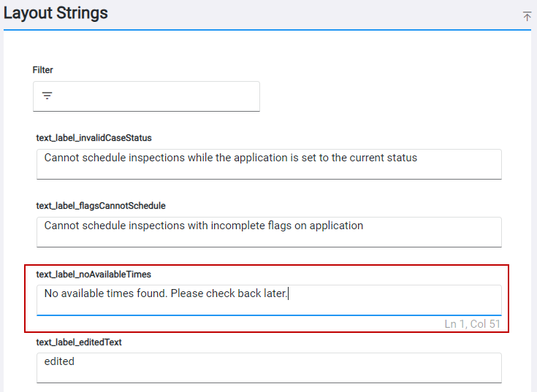The width and height of the screenshot is (537, 392).
Task: Select the text_label_editedText label
Action: tap(79, 342)
